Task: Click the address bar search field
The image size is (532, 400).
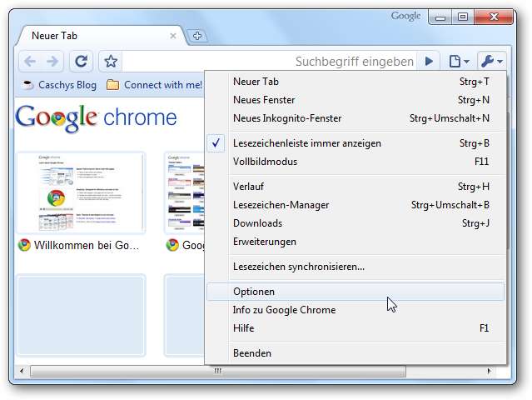Action: point(270,62)
